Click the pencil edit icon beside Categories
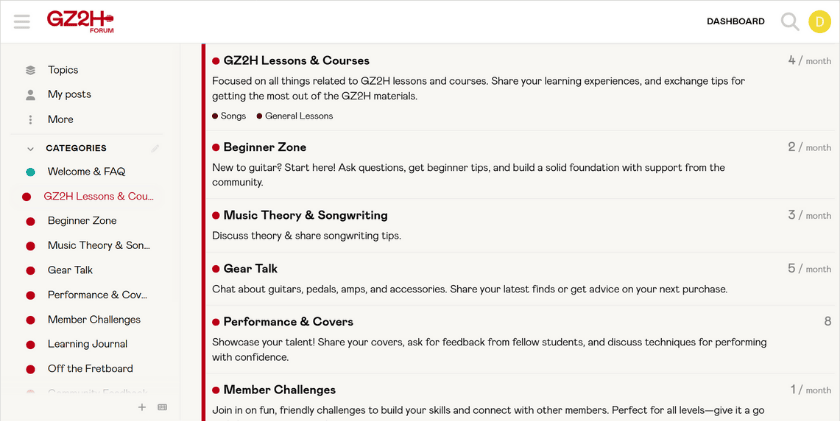 (x=155, y=148)
